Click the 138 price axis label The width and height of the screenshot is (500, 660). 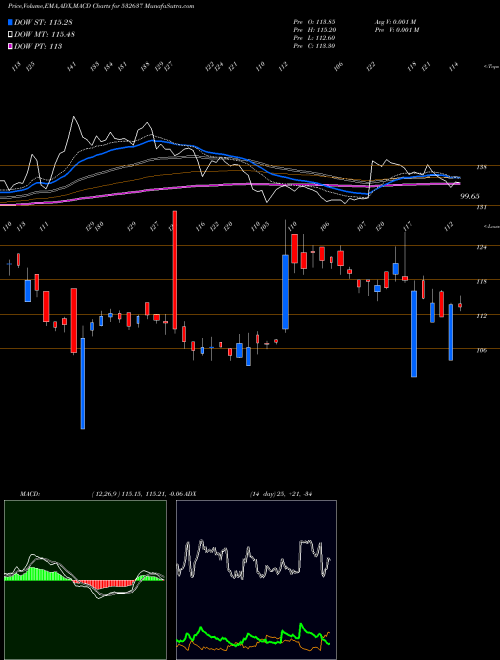coord(481,167)
